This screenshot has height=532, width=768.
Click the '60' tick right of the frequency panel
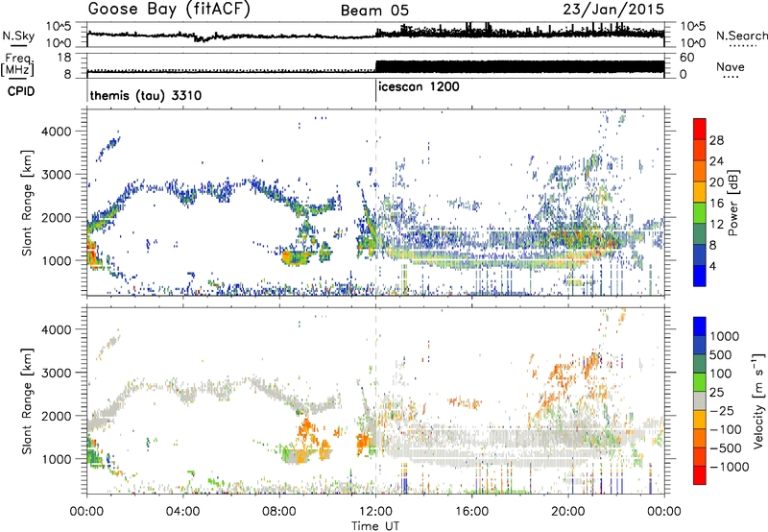pyautogui.click(x=687, y=58)
